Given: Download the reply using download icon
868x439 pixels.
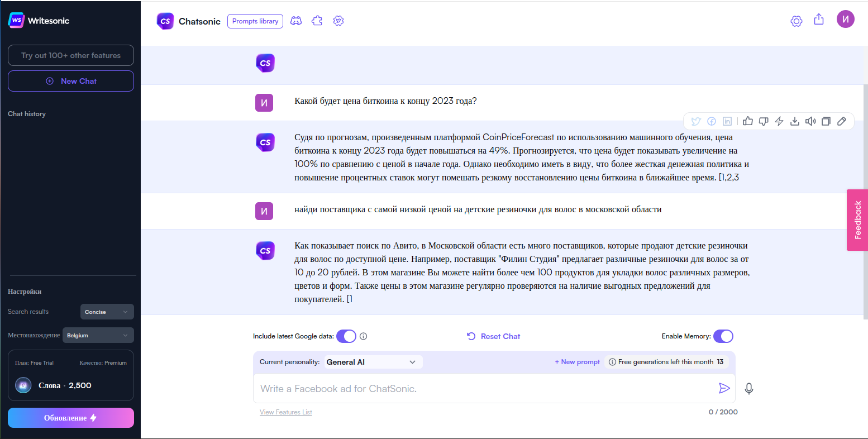Looking at the screenshot, I should (x=795, y=121).
